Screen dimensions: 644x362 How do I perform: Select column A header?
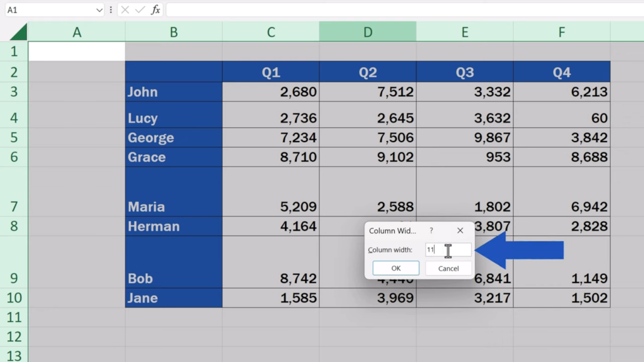(77, 31)
